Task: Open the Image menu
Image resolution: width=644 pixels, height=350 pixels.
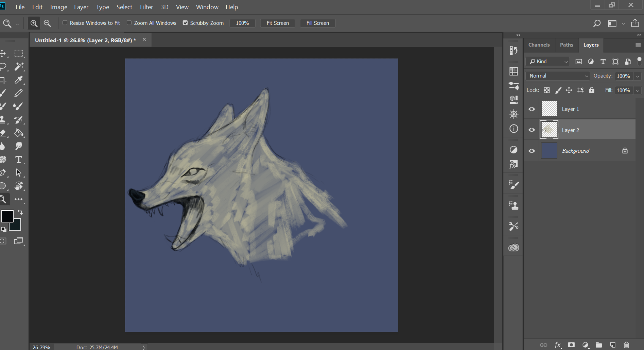Action: tap(59, 7)
